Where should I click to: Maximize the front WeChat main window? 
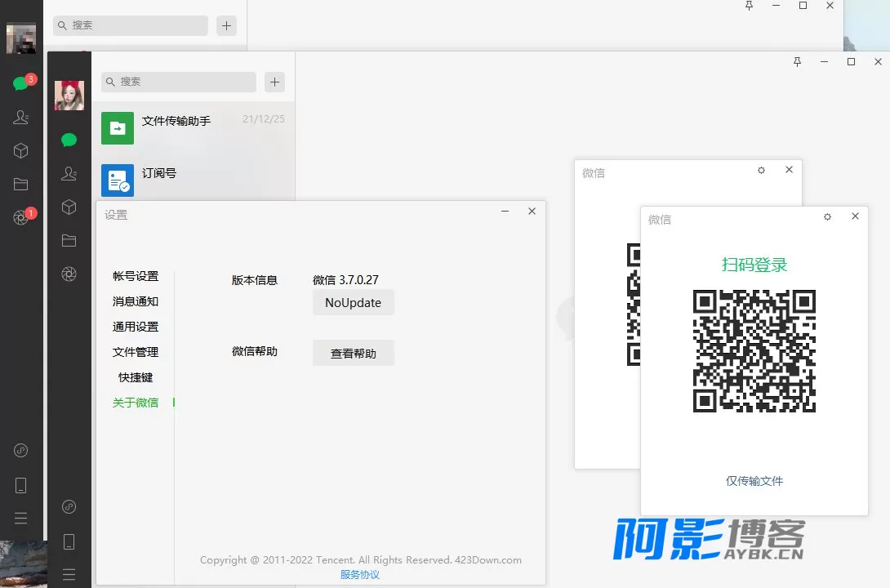pos(851,61)
